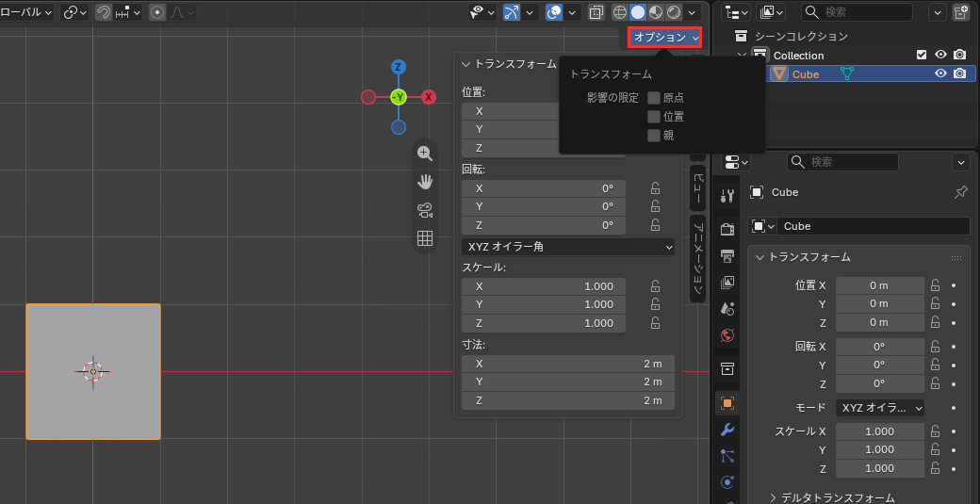The image size is (980, 504).
Task: Toggle snapping magnet icon
Action: 104,12
